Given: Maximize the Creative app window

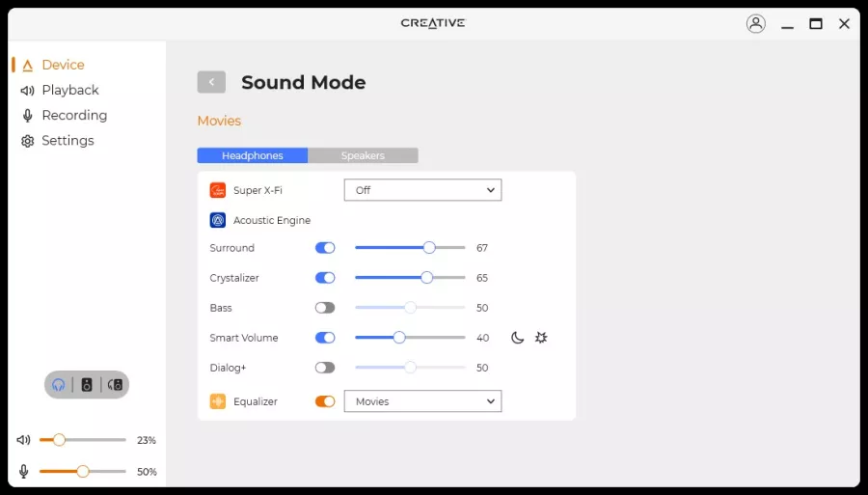Looking at the screenshot, I should coord(815,24).
